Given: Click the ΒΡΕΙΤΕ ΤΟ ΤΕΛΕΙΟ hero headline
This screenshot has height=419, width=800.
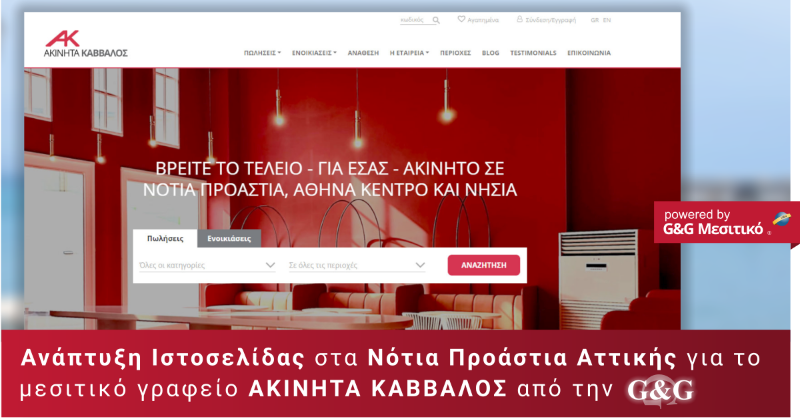Looking at the screenshot, I should click(x=330, y=179).
